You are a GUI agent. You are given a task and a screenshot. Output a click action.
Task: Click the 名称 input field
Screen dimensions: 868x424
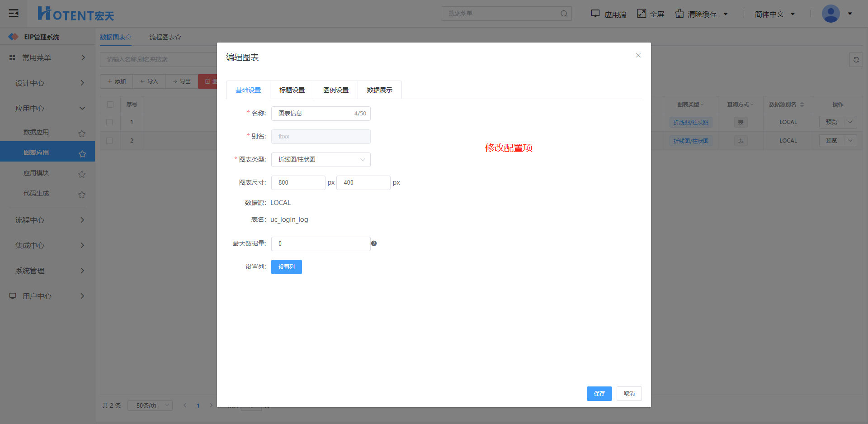[x=314, y=114]
